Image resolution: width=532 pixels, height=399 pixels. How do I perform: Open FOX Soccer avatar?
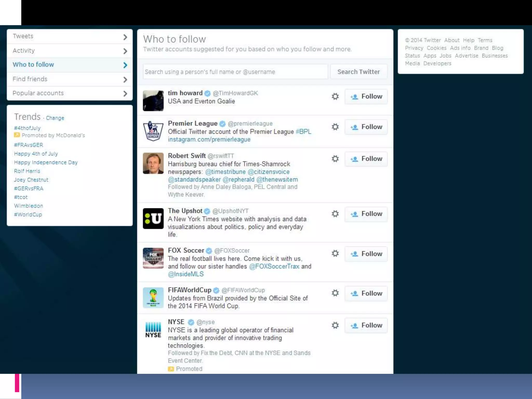point(153,258)
